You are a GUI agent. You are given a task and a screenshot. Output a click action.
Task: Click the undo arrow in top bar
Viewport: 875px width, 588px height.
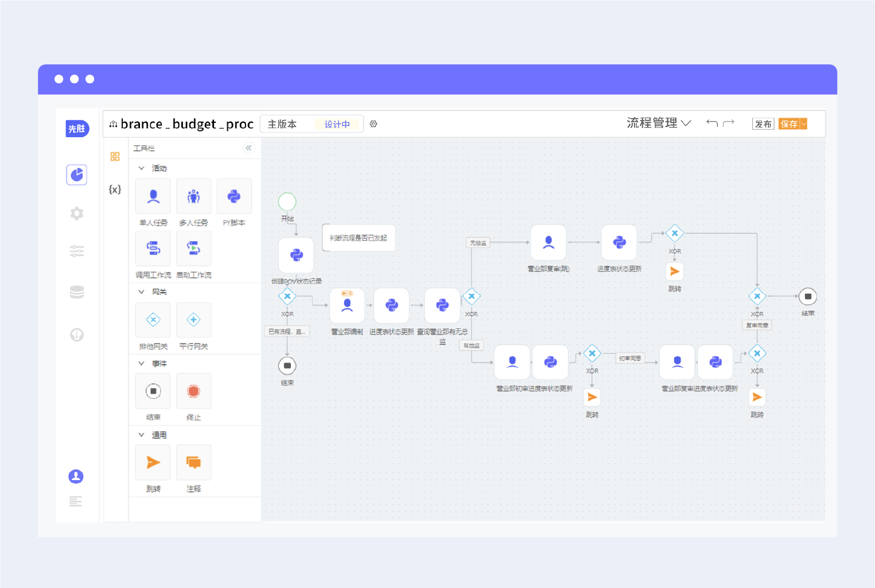[712, 123]
